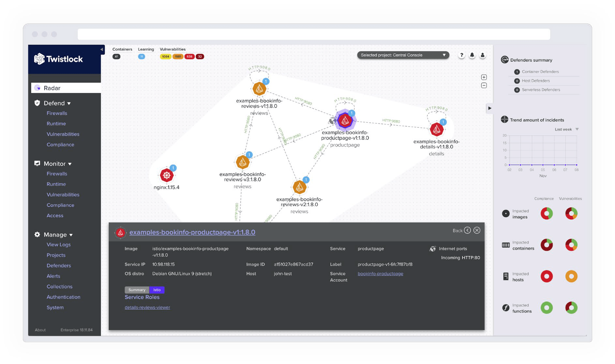Click the Containers count badge 41
The image size is (615, 364).
(116, 56)
